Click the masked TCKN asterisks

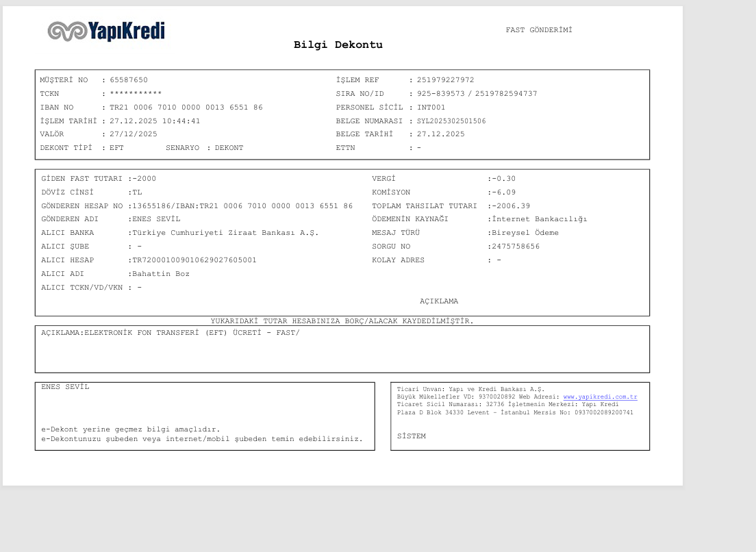coord(136,93)
